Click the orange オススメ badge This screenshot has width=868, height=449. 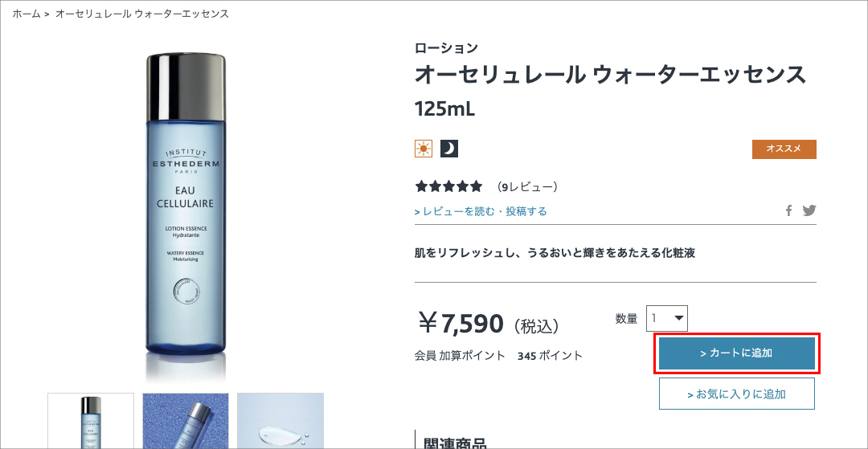pos(784,149)
